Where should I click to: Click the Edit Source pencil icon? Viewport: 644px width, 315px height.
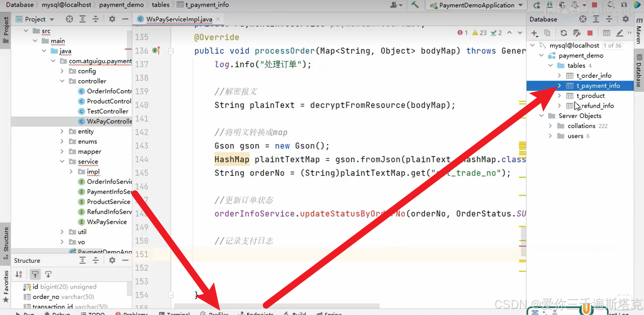pos(620,33)
